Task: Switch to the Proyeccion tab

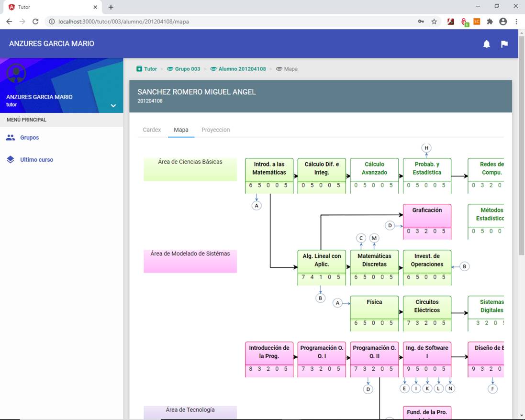Action: [x=215, y=130]
